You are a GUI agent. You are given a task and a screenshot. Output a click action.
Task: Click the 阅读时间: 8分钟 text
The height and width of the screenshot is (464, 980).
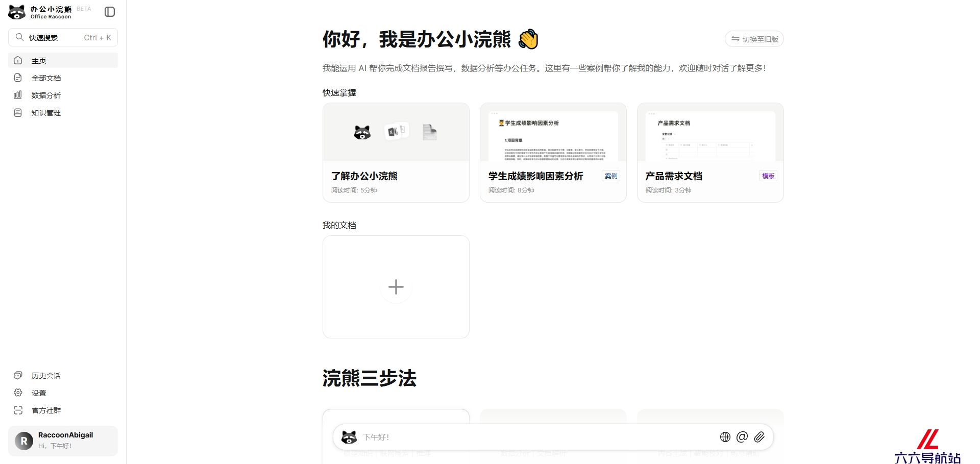point(511,190)
